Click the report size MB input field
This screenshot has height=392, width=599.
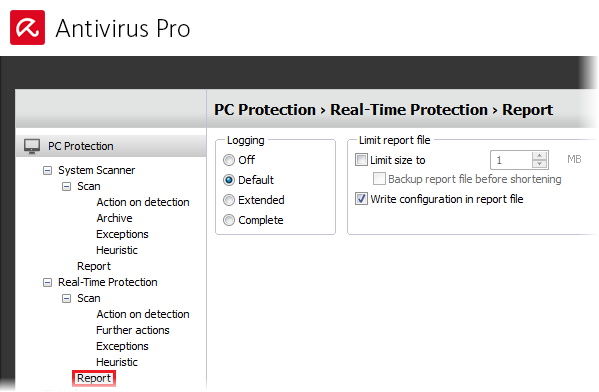(511, 160)
